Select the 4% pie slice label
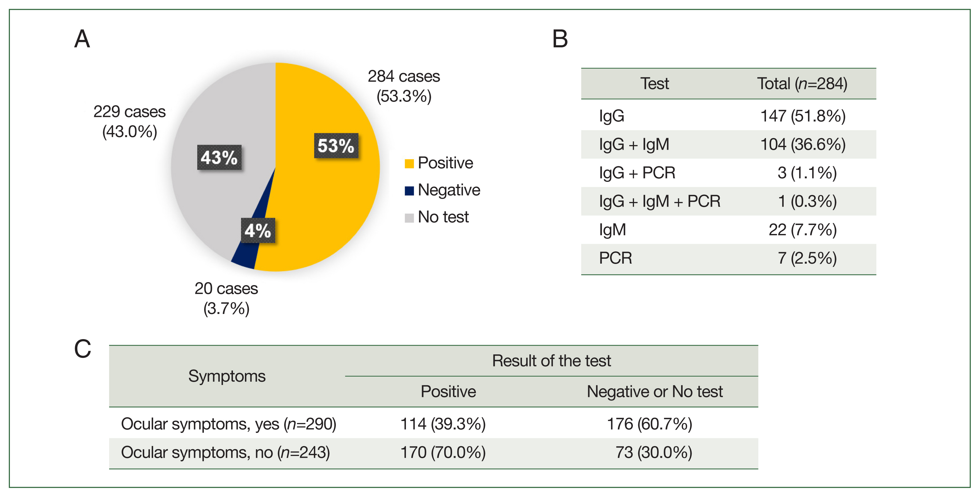Viewport: 980px width, 497px height. pos(258,230)
